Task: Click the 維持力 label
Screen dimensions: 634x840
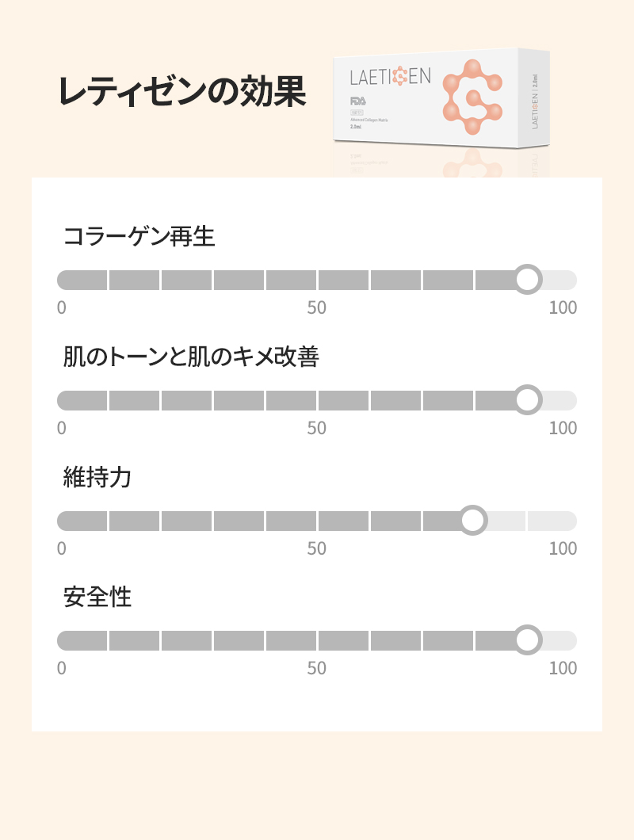Action: click(97, 477)
